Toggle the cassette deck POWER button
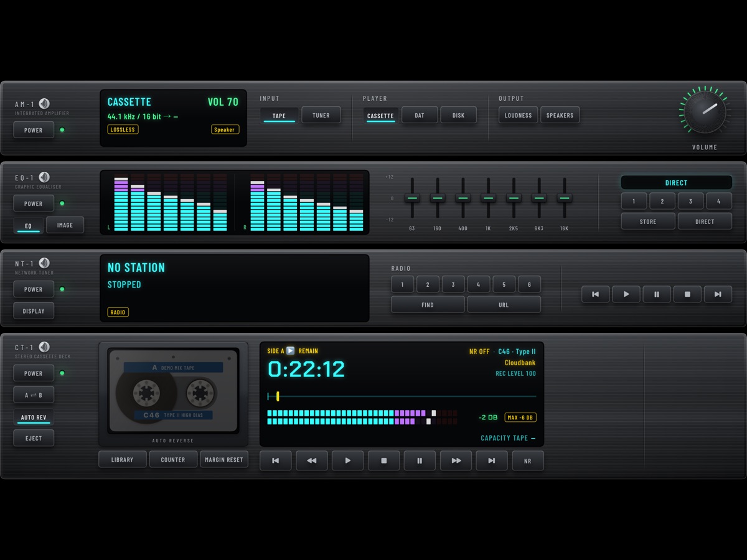Viewport: 747px width, 560px height. (x=34, y=373)
